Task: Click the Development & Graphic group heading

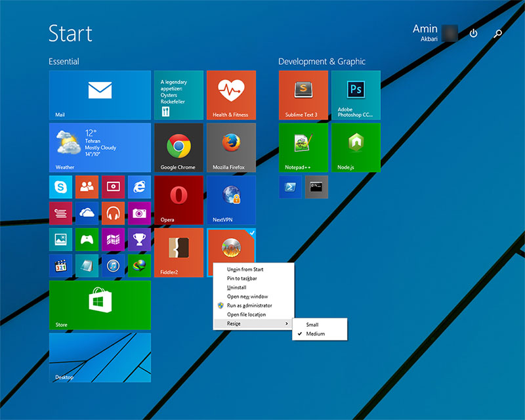Action: (x=322, y=61)
